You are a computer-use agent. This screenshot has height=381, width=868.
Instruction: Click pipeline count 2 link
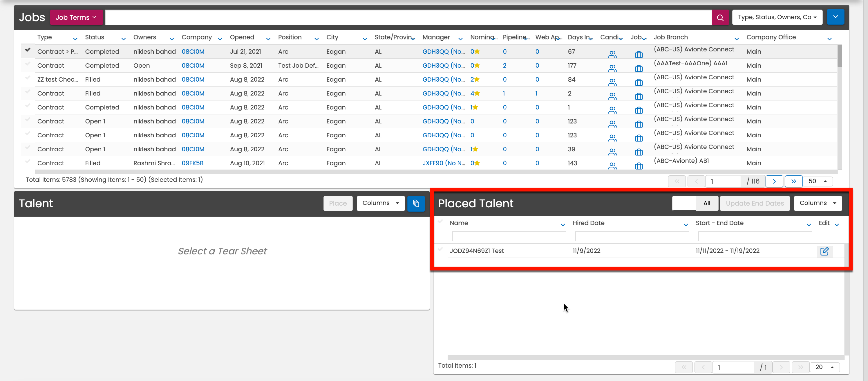504,65
